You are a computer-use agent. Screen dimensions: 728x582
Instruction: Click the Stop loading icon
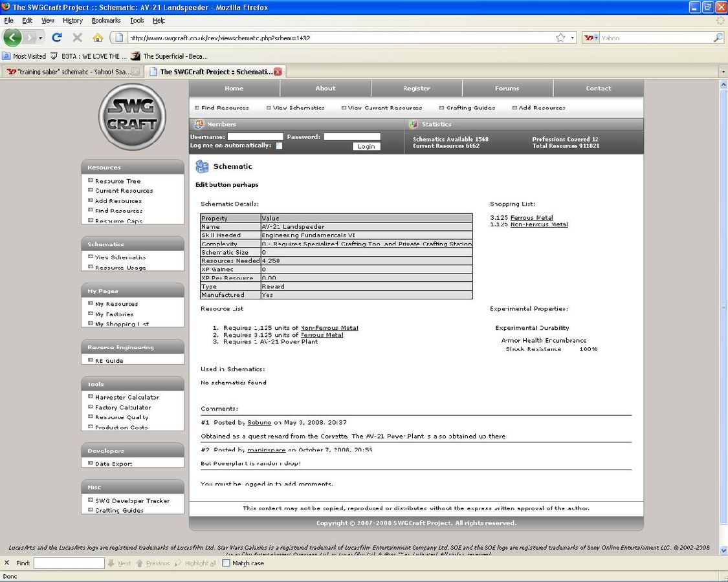click(77, 38)
